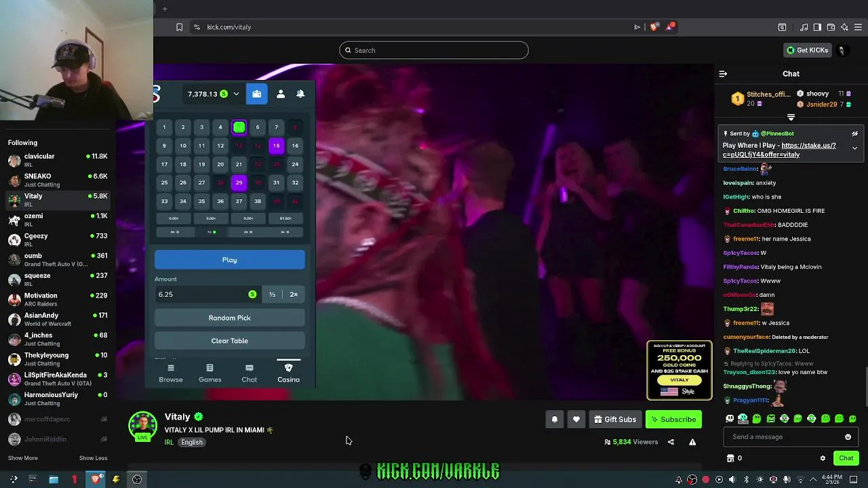
Task: Open a new browser tab
Action: [x=165, y=9]
